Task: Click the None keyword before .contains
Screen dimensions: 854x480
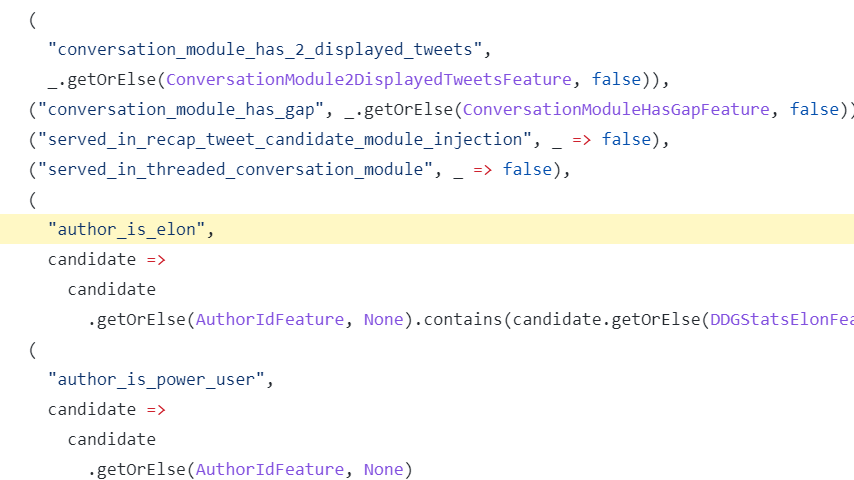Action: 383,319
